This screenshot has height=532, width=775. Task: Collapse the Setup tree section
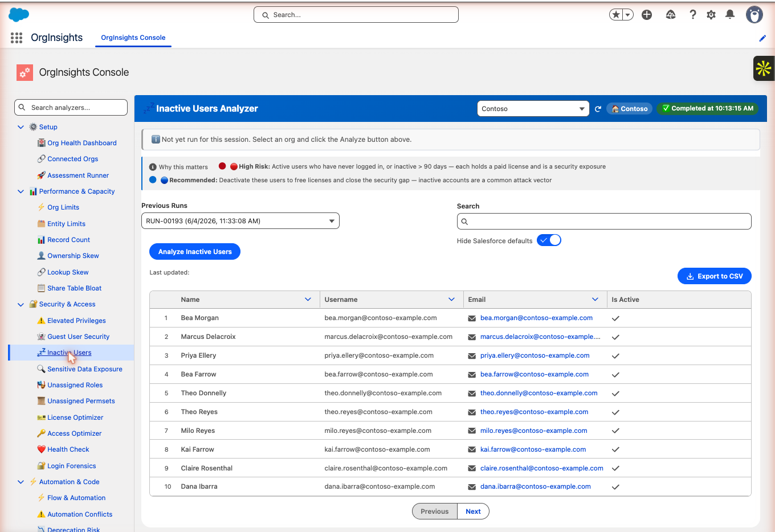pyautogui.click(x=21, y=127)
